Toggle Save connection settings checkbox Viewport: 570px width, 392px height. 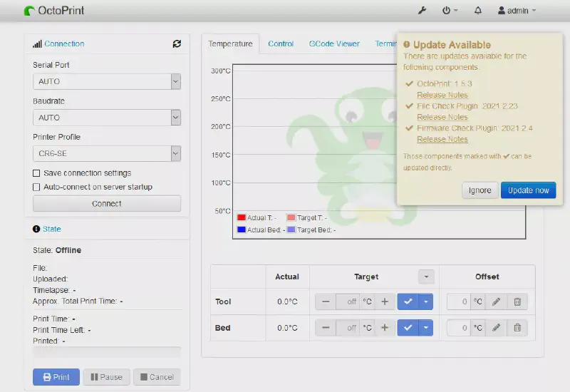(36, 173)
